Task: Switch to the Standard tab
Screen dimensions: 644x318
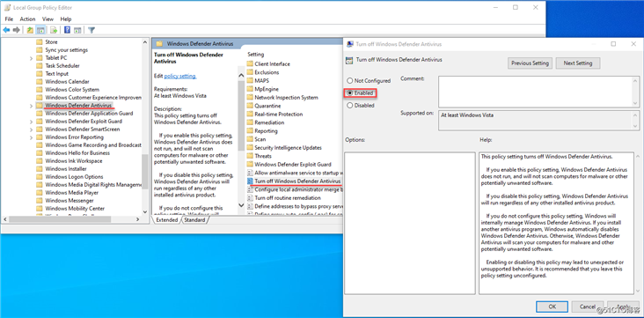Action: click(x=194, y=220)
